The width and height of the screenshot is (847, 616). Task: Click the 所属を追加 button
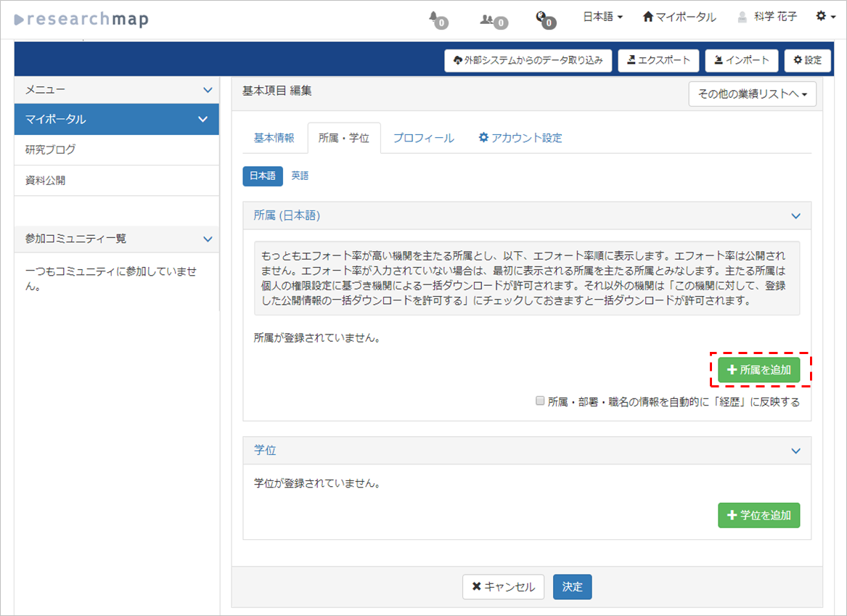click(x=759, y=370)
